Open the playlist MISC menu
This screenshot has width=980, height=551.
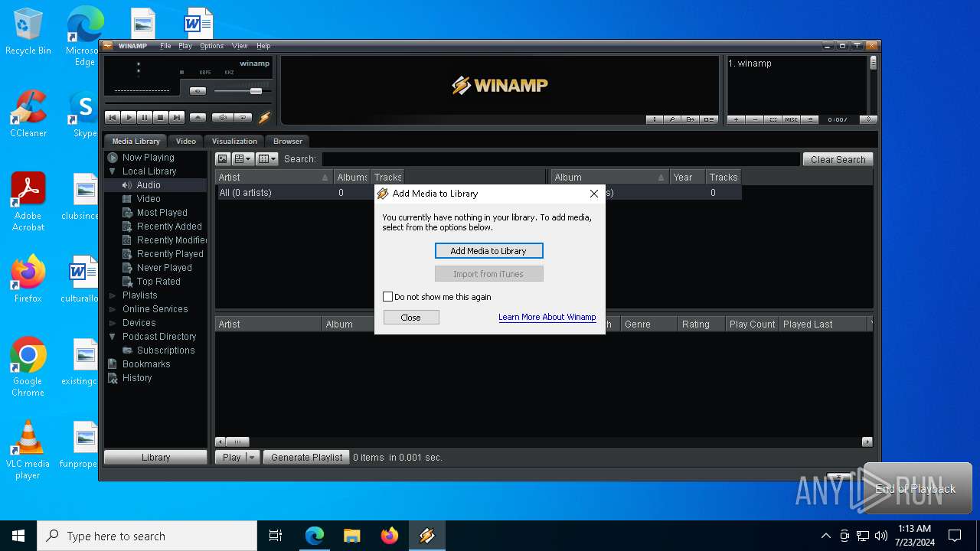(792, 119)
